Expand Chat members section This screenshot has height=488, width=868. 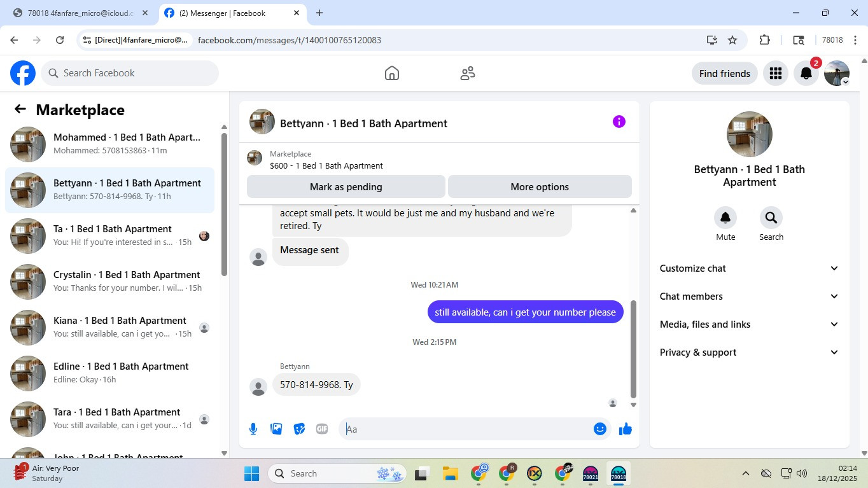(750, 296)
